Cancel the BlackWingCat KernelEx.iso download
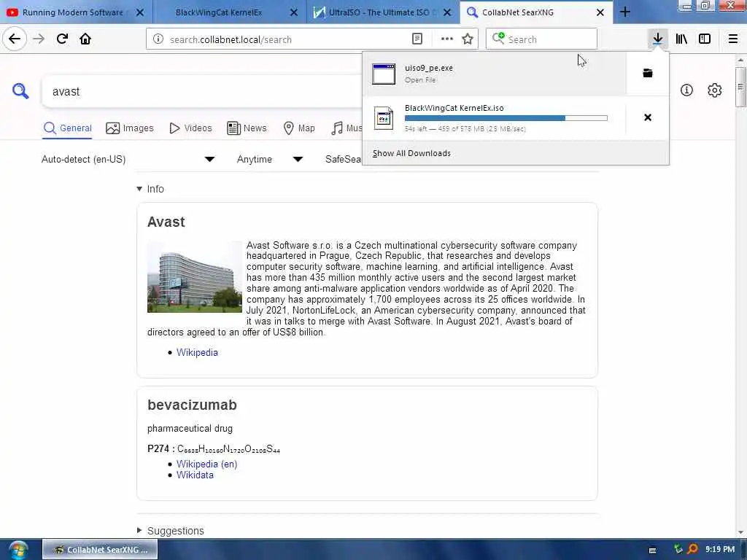Viewport: 747px width, 560px height. 648,117
